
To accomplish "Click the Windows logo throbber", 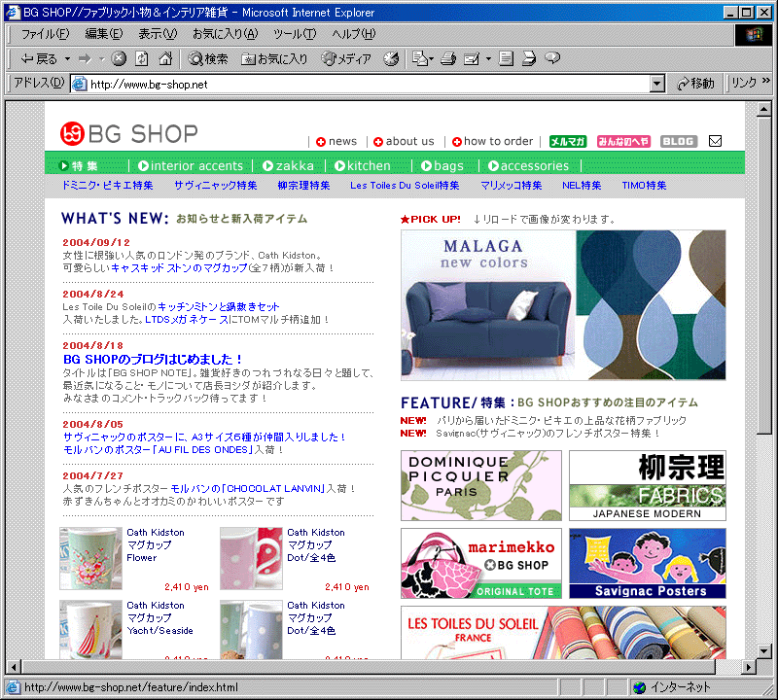I will coord(753,34).
